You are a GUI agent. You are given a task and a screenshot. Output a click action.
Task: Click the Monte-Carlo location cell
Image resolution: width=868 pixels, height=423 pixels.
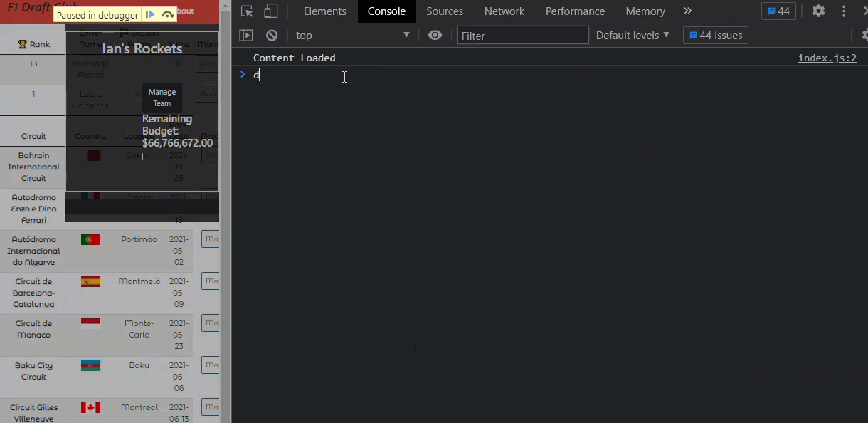coord(139,329)
